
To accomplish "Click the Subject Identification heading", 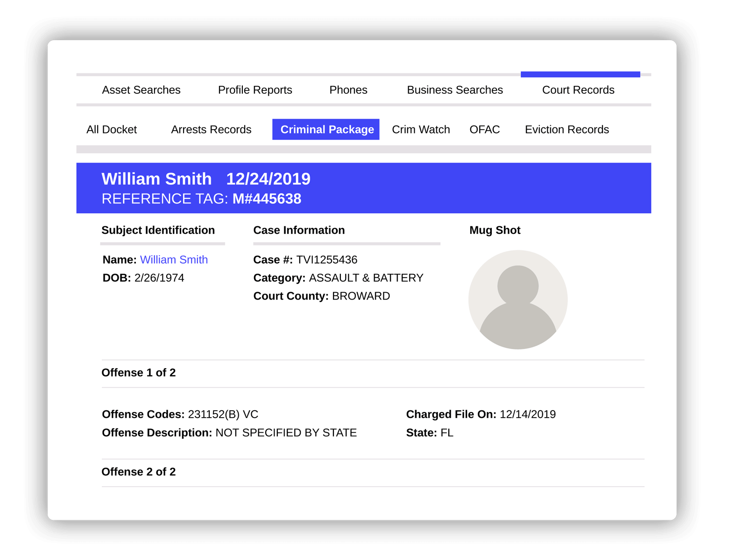I will click(x=158, y=230).
